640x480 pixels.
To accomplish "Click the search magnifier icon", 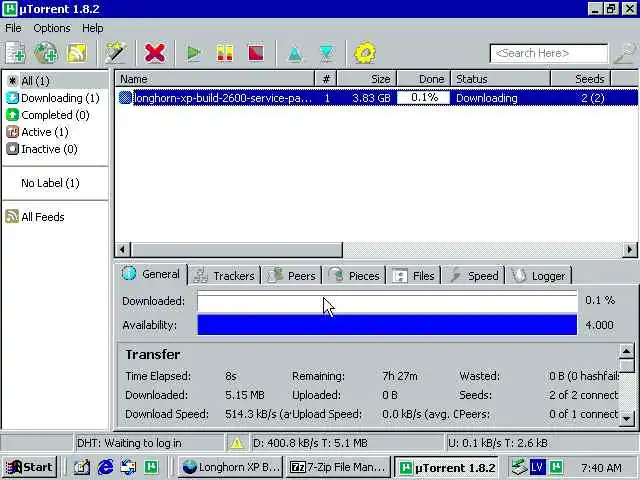I will (625, 53).
